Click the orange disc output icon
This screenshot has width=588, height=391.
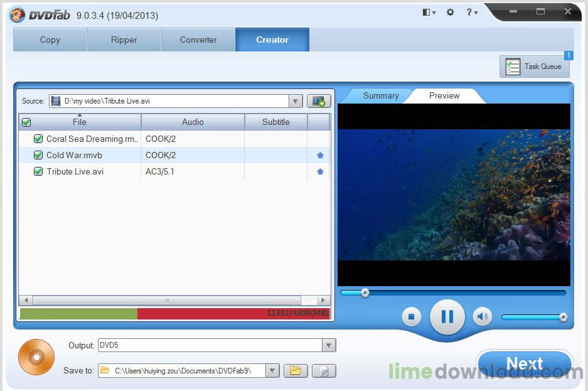click(x=36, y=357)
